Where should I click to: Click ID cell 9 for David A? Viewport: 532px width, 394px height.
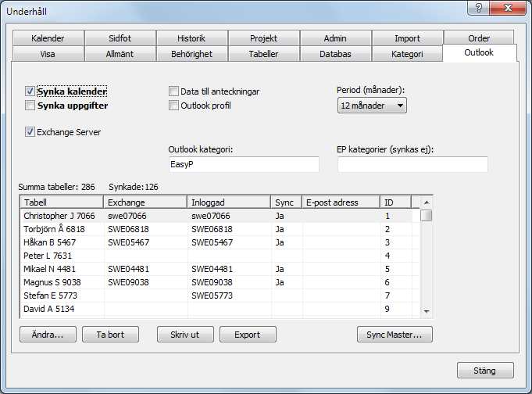pos(387,309)
